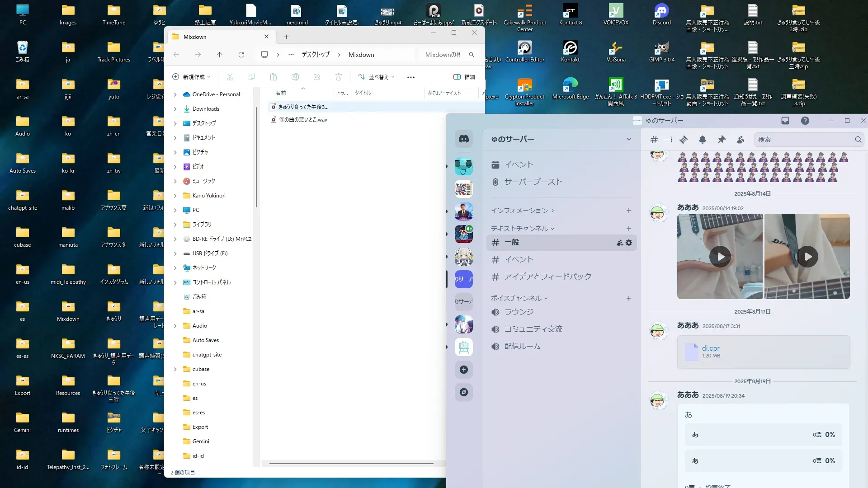Expand Downloads folder in navigation tree
This screenshot has height=488, width=868.
click(175, 109)
